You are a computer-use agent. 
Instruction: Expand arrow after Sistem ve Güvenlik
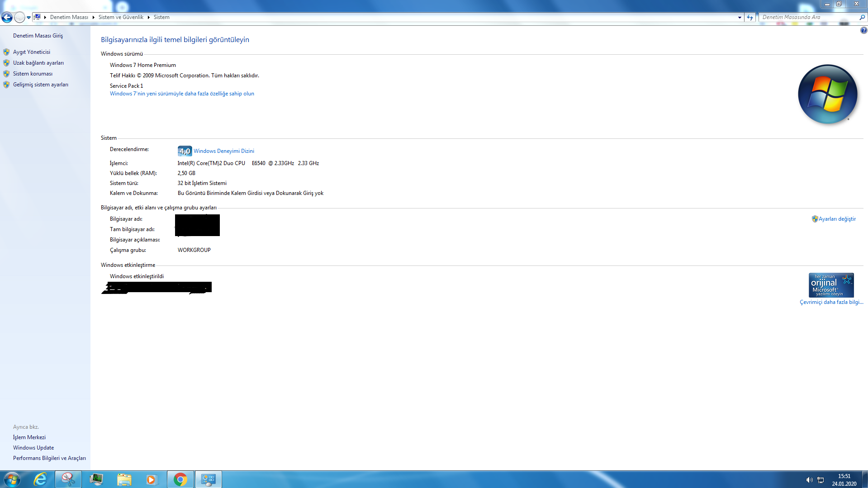click(x=148, y=17)
